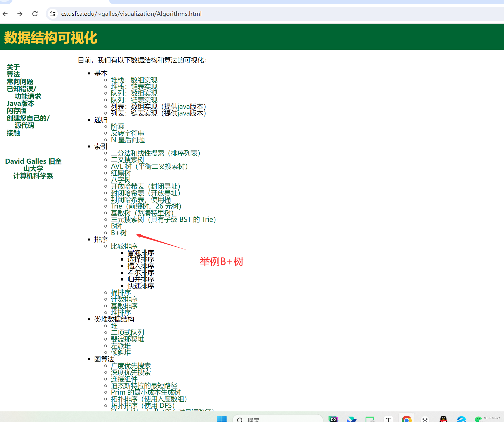Open 拓扑排序（使用 DFS）link
504x422 pixels.
click(x=143, y=406)
